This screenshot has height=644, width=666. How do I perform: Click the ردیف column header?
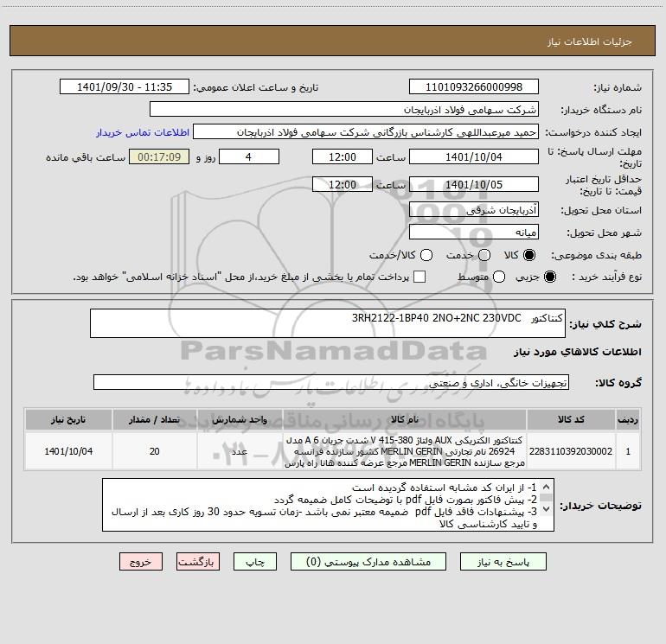[x=628, y=419]
